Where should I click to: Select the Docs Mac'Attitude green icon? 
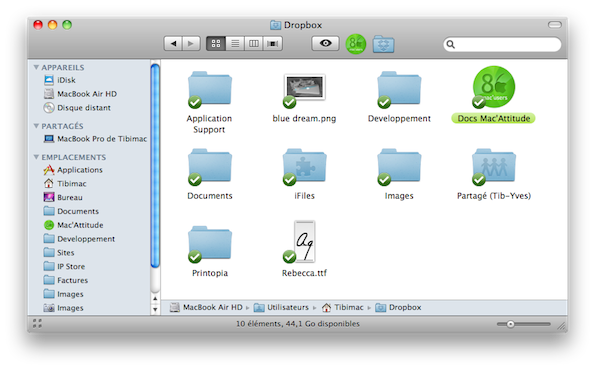[493, 87]
